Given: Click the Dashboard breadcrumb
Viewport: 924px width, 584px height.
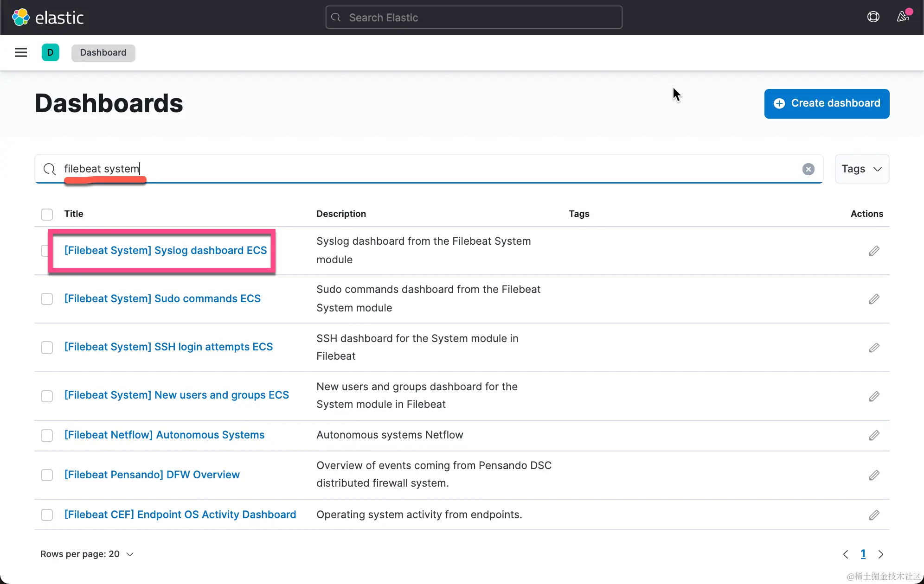Looking at the screenshot, I should [103, 53].
